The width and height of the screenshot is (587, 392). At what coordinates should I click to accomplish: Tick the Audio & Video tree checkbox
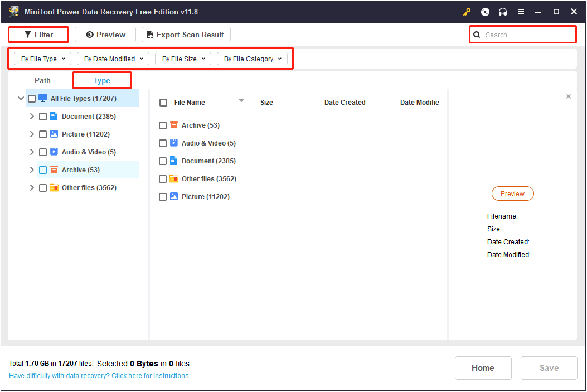click(x=43, y=152)
